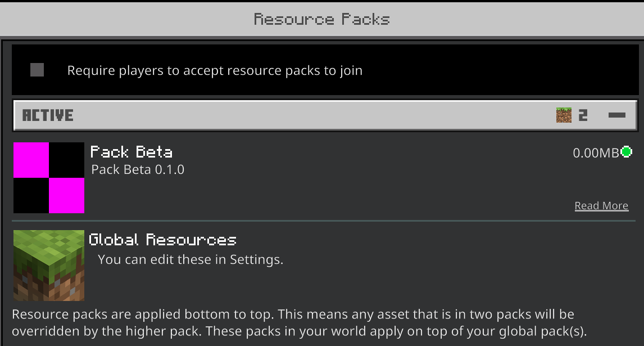Click the green status dot beside 0.00MB
644x346 pixels.
(x=626, y=152)
